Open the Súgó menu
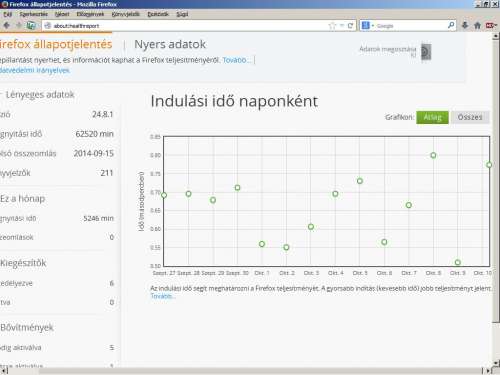The width and height of the screenshot is (500, 375). click(x=182, y=14)
